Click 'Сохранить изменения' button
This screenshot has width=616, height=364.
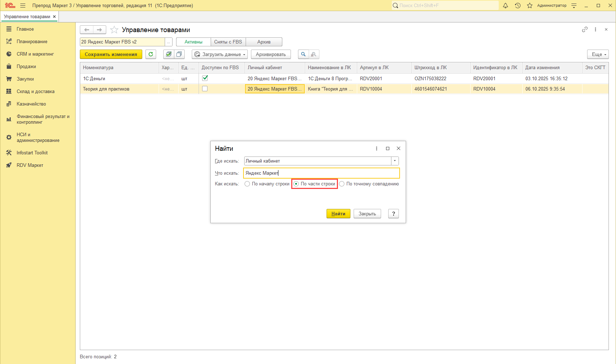tap(111, 54)
